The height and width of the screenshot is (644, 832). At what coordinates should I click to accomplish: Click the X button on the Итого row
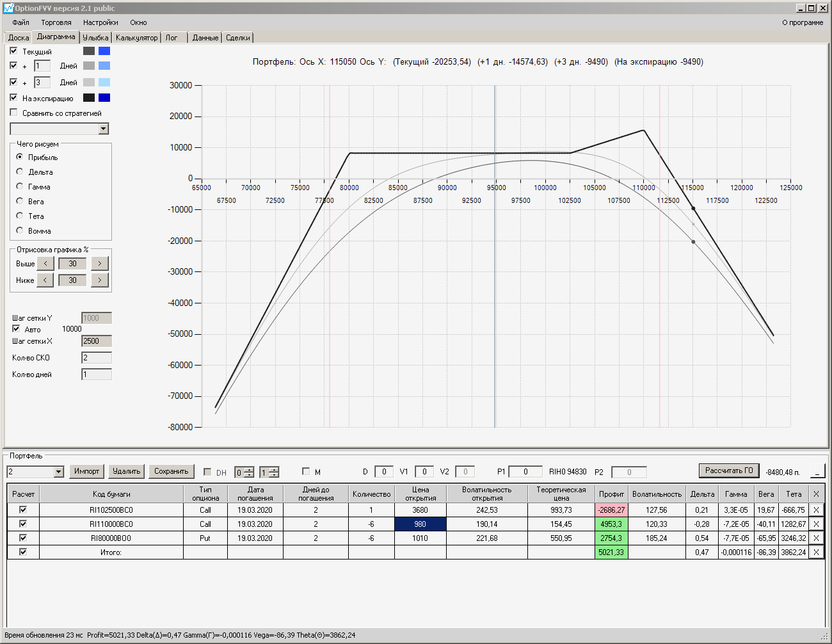tap(816, 552)
